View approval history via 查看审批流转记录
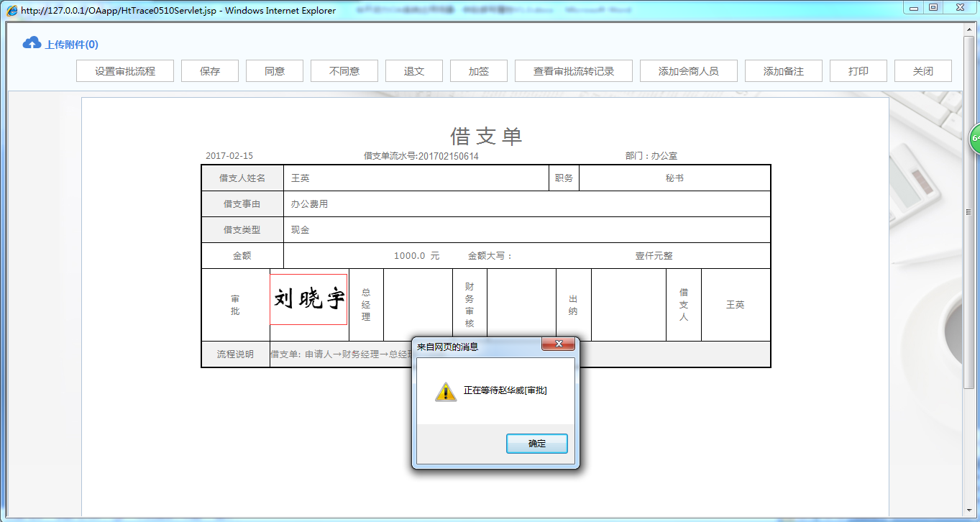Viewport: 980px width, 522px height. pos(573,70)
